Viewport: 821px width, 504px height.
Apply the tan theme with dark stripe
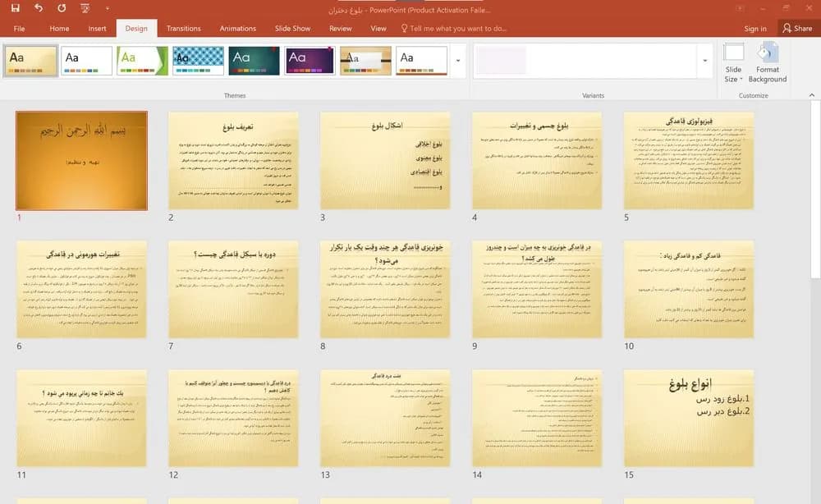coord(365,61)
